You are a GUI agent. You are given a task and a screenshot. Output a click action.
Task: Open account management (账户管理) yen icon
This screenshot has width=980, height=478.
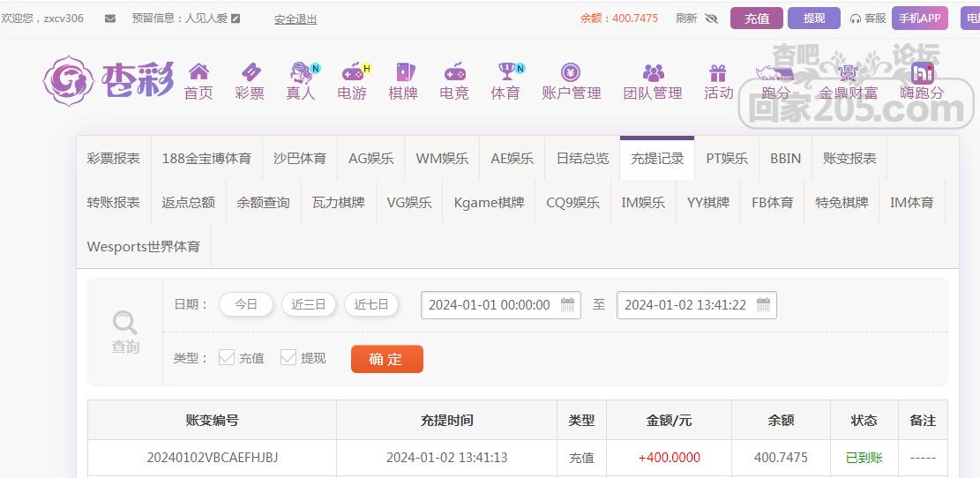571,72
